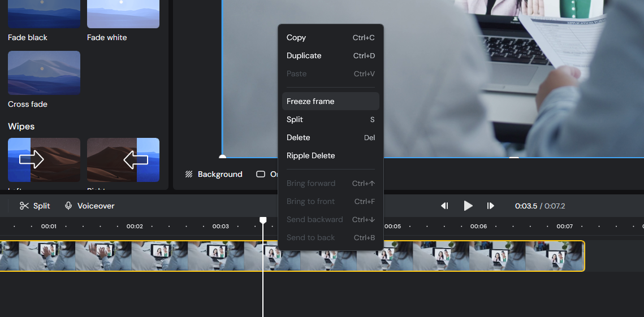
Task: Apply the Cross fade transition
Action: pyautogui.click(x=44, y=73)
